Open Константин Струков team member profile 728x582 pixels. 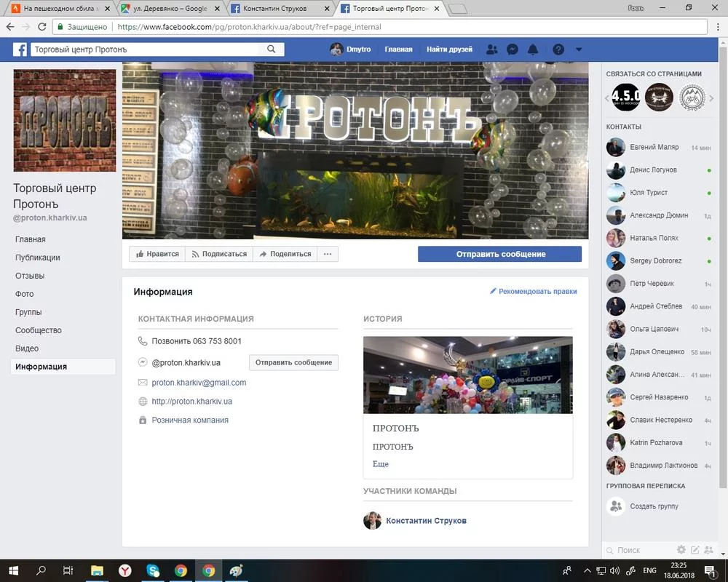[426, 521]
